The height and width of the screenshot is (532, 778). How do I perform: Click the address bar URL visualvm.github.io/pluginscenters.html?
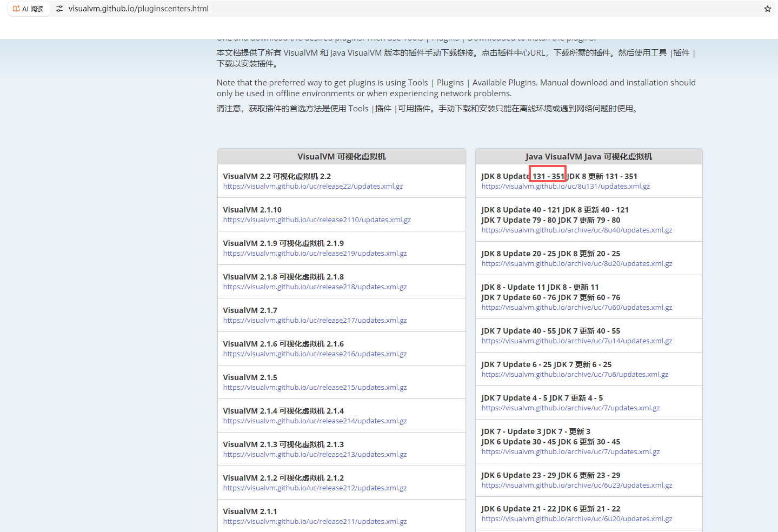click(138, 9)
